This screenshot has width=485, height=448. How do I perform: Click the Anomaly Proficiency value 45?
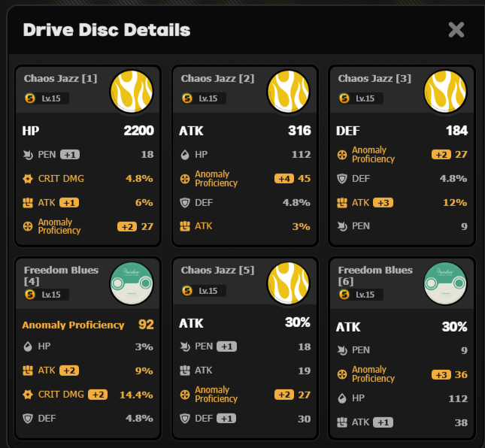(x=305, y=179)
